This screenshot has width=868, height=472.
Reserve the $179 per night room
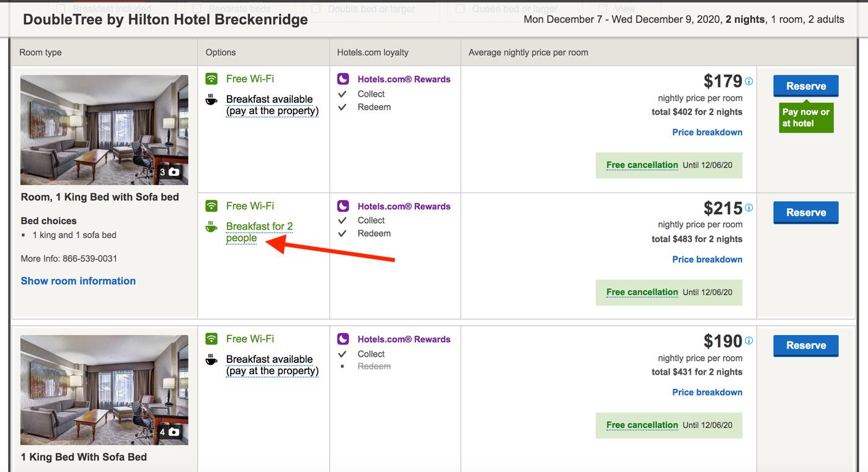pos(805,86)
